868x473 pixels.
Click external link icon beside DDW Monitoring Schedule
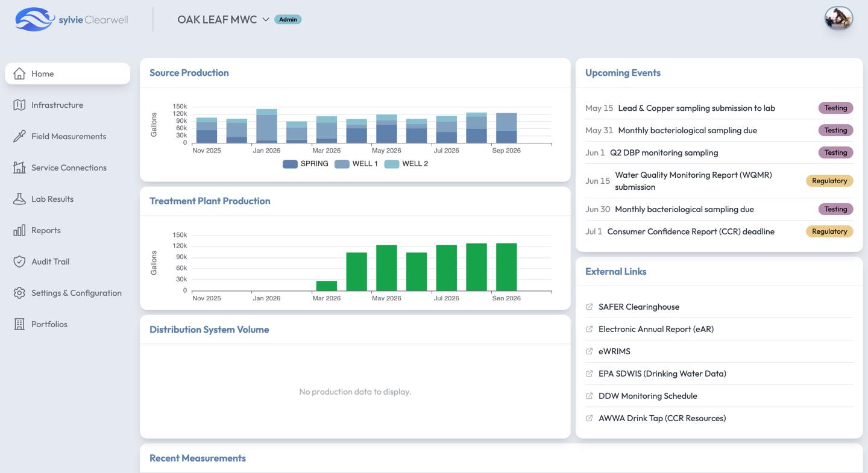click(x=590, y=396)
